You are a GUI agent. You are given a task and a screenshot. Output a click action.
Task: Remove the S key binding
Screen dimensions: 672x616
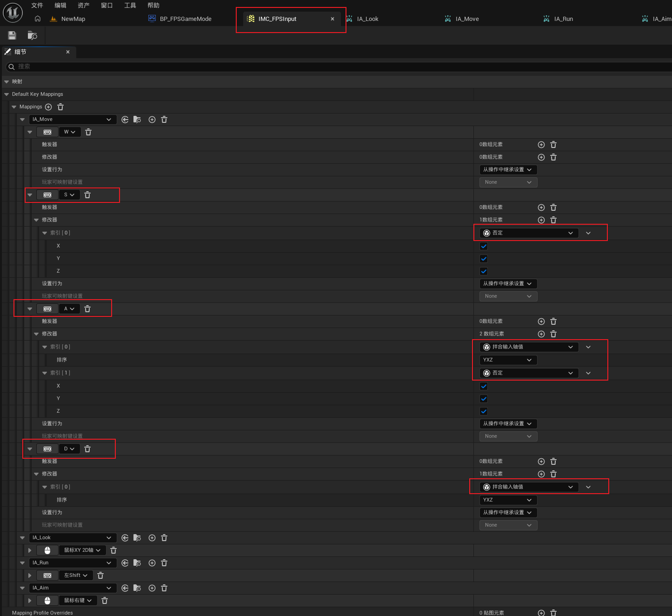(x=87, y=195)
